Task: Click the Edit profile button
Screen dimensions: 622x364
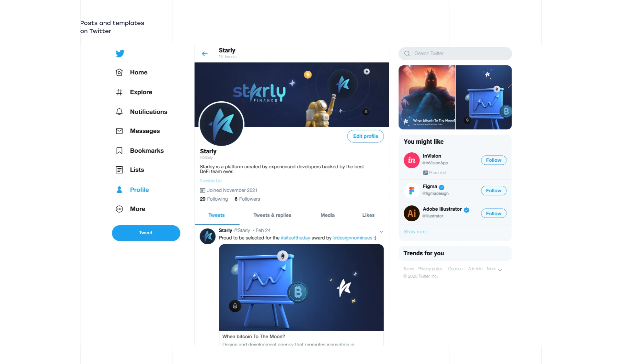Action: 365,136
